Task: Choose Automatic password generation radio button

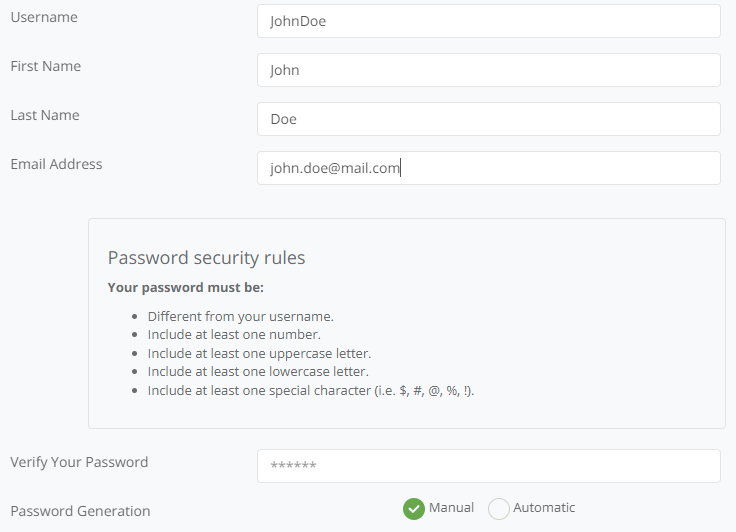Action: coord(499,509)
